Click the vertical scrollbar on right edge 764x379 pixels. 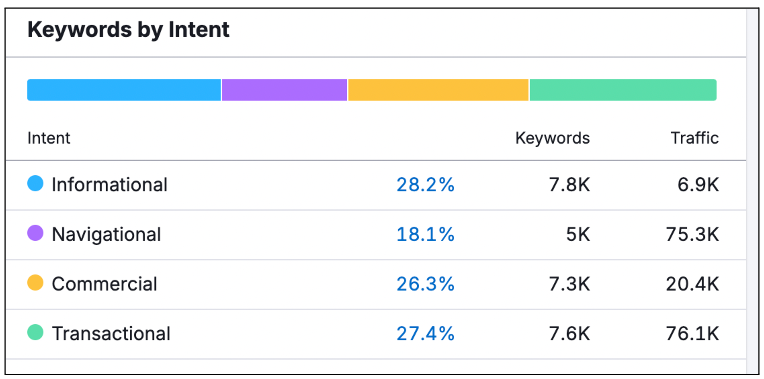pyautogui.click(x=752, y=191)
